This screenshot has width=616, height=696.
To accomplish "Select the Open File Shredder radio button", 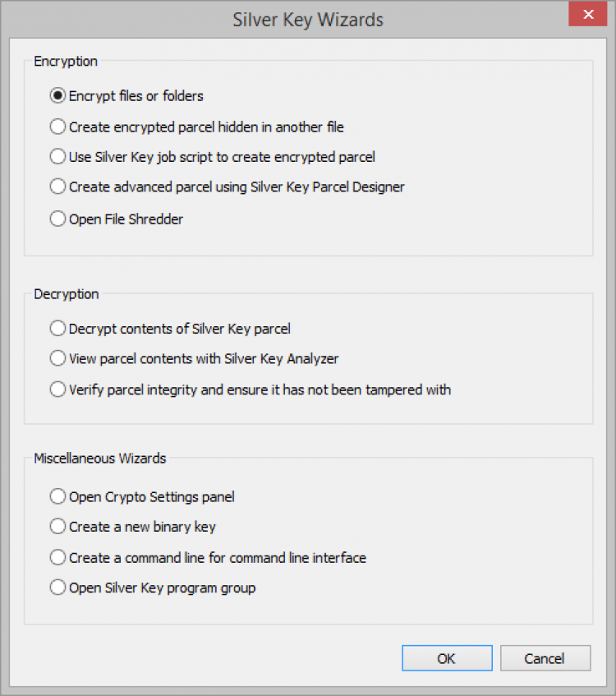I will [57, 219].
